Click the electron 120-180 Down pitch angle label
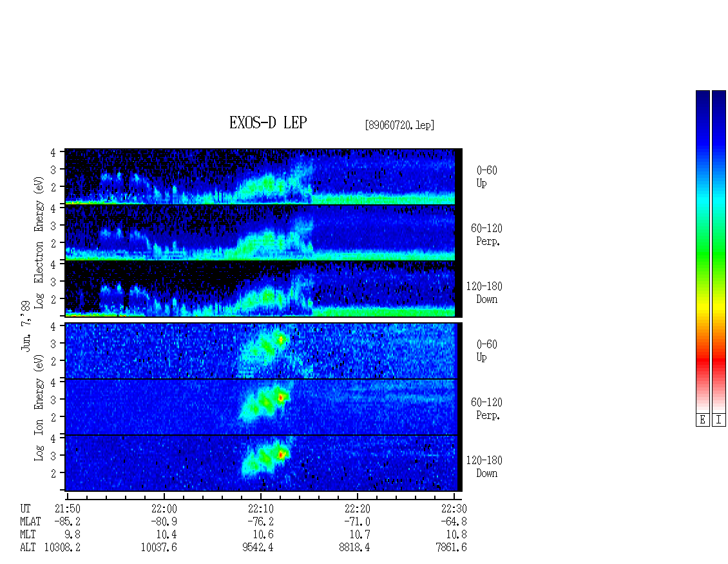This screenshot has height=564, width=728. [484, 293]
